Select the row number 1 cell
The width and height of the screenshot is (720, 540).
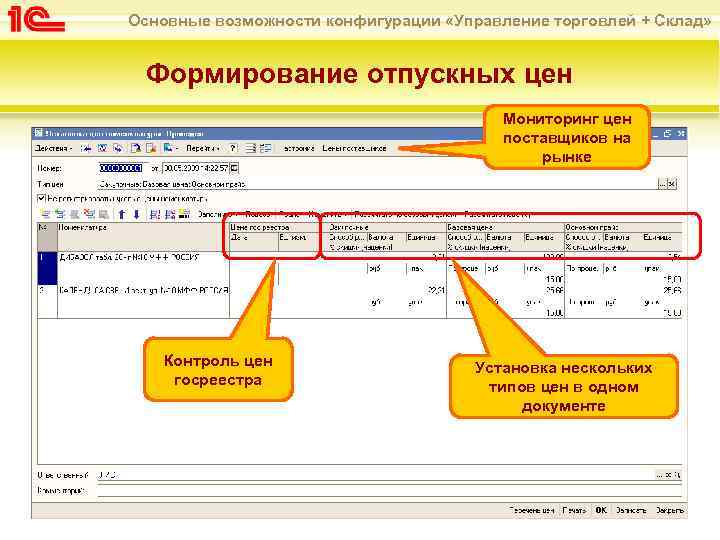coord(47,269)
